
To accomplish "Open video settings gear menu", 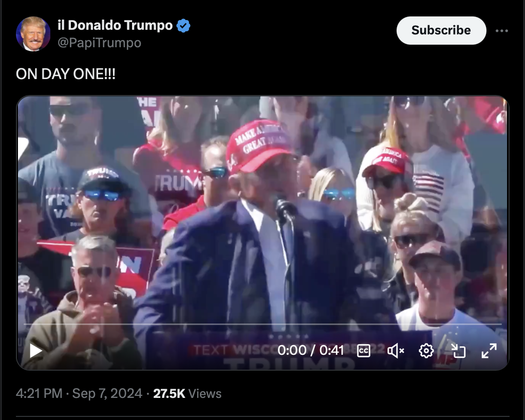I will [x=426, y=351].
